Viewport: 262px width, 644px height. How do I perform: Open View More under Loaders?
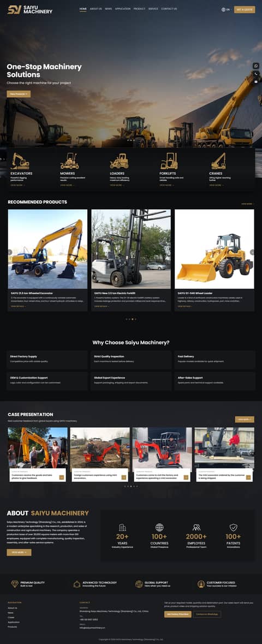click(117, 185)
